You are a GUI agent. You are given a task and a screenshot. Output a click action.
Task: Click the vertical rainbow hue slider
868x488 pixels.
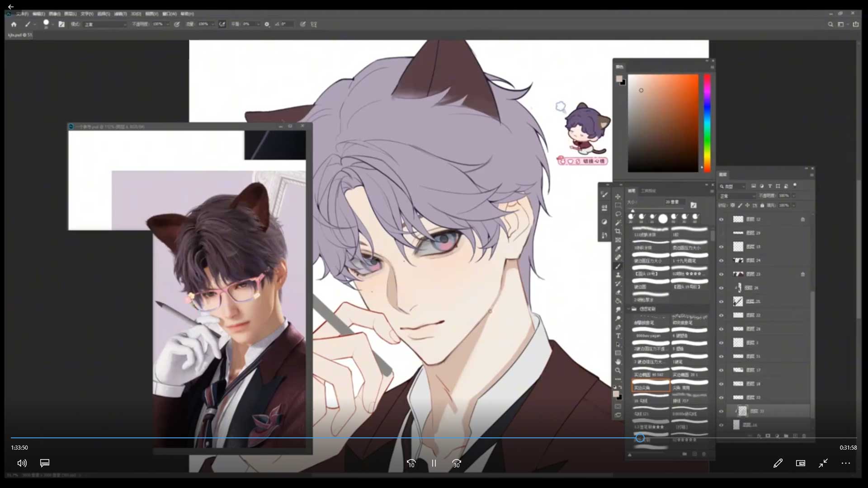click(x=707, y=123)
